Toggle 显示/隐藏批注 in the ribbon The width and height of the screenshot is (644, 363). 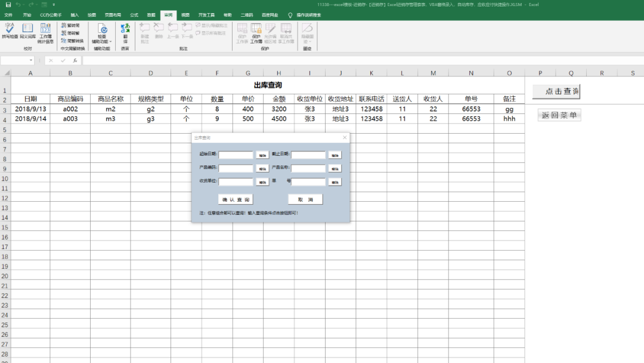coord(212,26)
